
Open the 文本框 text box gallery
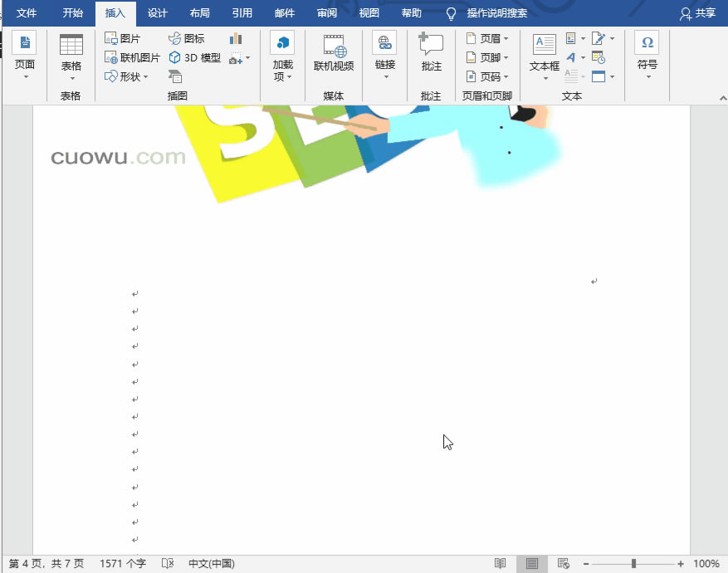click(x=545, y=56)
